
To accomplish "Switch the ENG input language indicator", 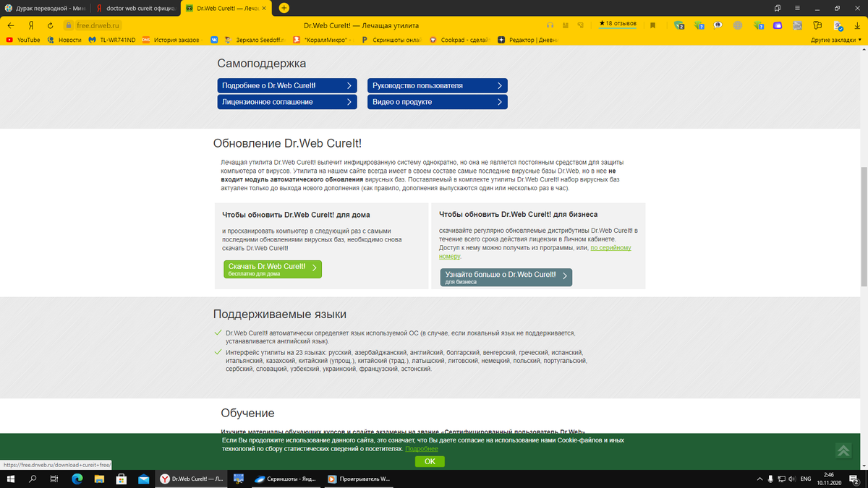I will pos(806,479).
